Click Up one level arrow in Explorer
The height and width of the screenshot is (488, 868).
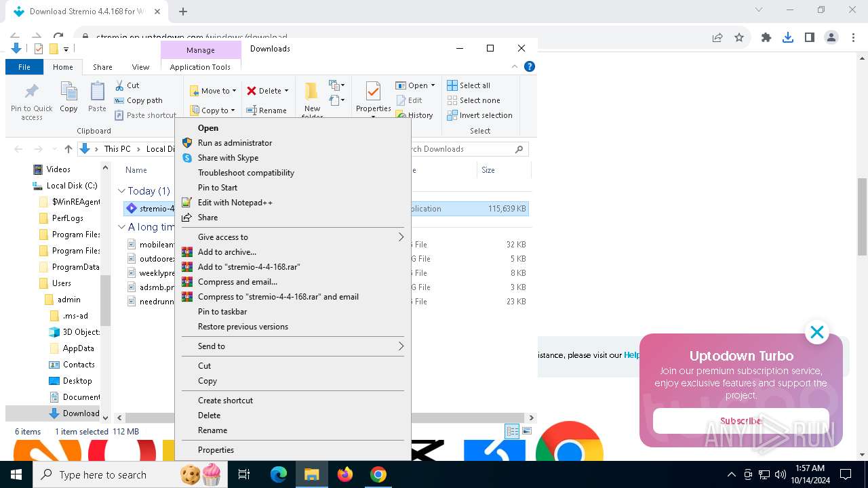pyautogui.click(x=68, y=149)
